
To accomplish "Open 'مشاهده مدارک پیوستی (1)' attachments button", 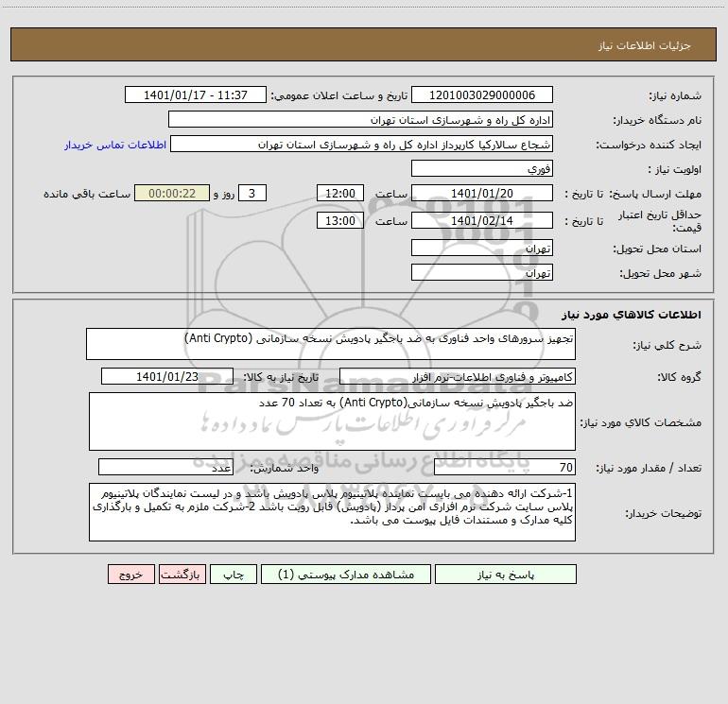I will (x=346, y=575).
